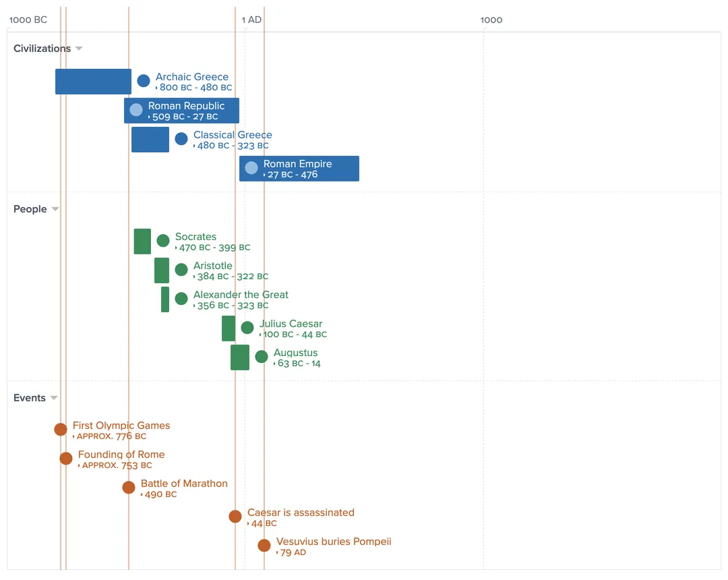Click the Classical Greece blue dot
The width and height of the screenshot is (728, 580).
click(x=181, y=138)
